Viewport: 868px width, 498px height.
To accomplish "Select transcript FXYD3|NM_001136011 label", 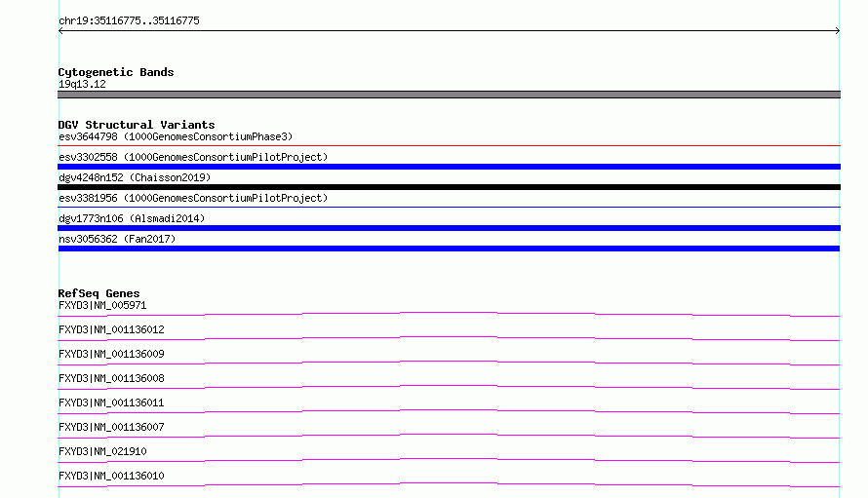I will click(111, 402).
